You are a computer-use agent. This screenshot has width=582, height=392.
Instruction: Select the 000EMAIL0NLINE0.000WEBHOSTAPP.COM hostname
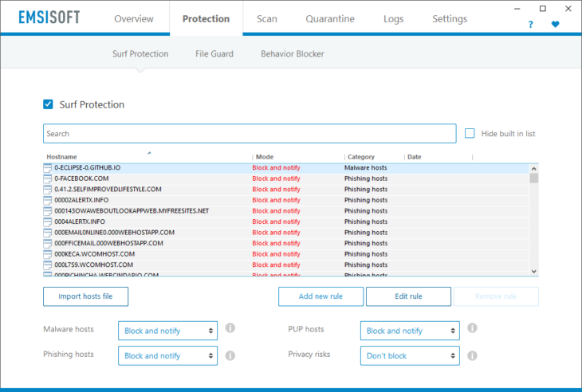tap(114, 232)
